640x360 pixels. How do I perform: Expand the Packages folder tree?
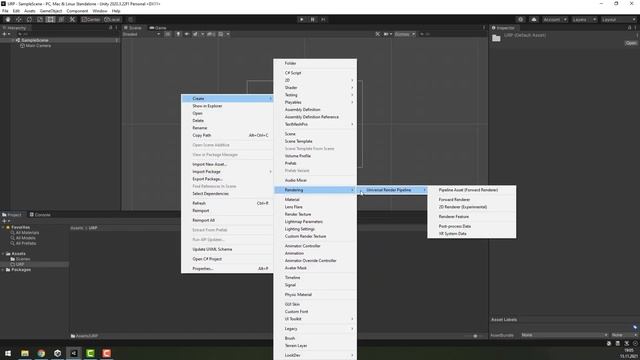click(3, 270)
